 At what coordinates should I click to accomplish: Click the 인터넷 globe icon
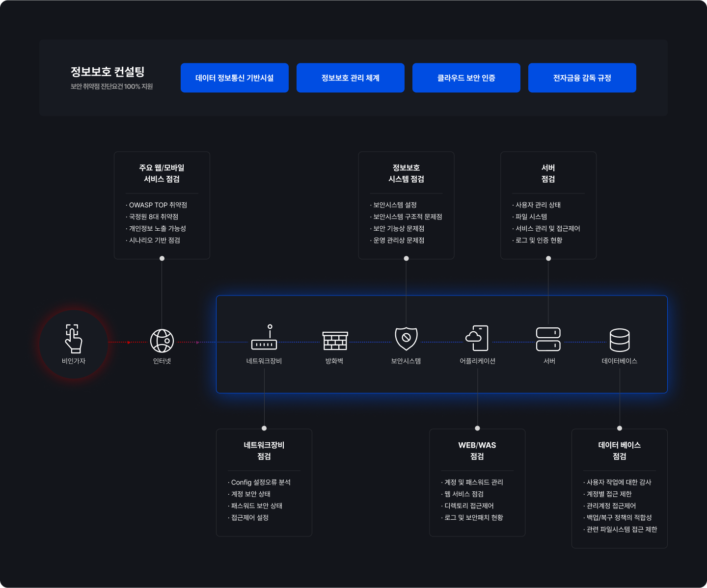click(x=162, y=341)
